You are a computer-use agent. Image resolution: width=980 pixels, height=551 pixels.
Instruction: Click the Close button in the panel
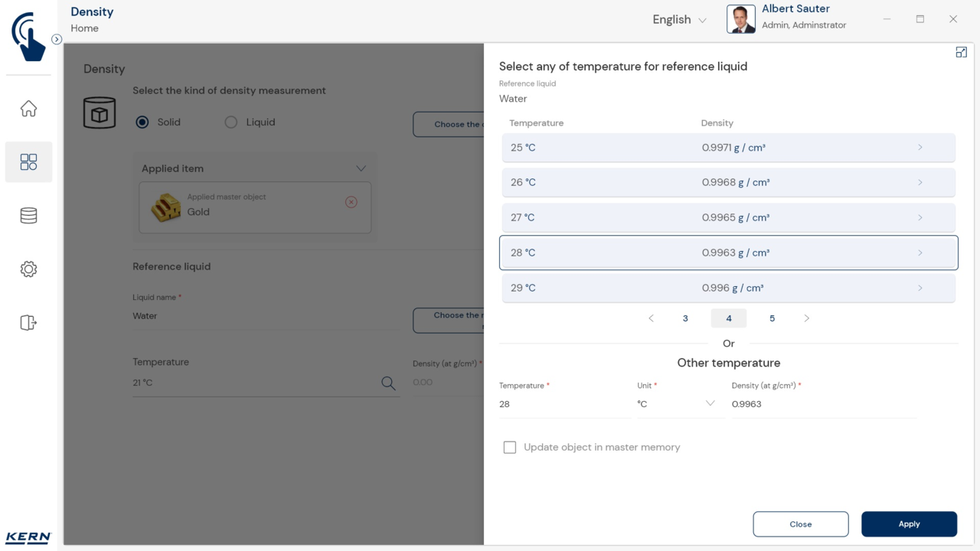point(800,524)
